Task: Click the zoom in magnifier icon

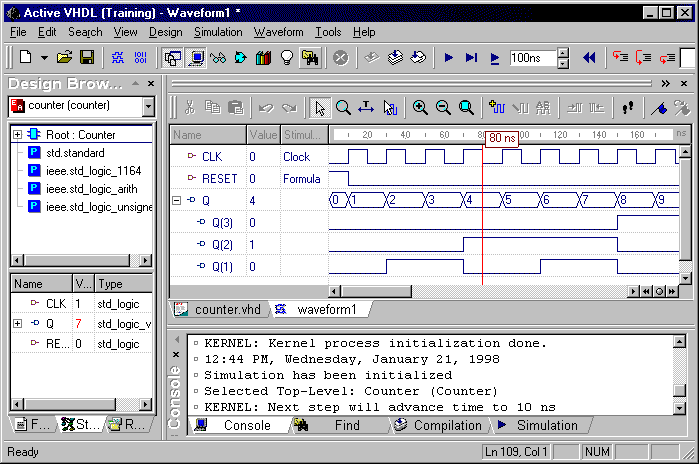Action: point(420,108)
